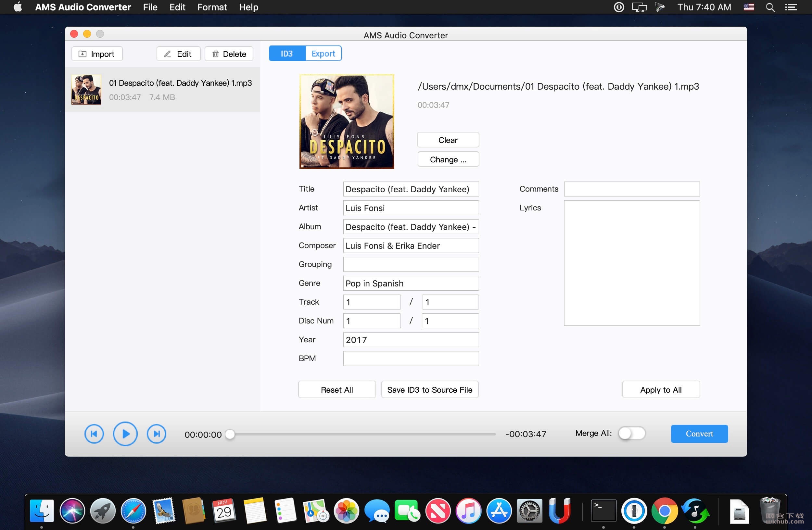Skip to the next track
Screen dimensions: 812x530
click(157, 434)
